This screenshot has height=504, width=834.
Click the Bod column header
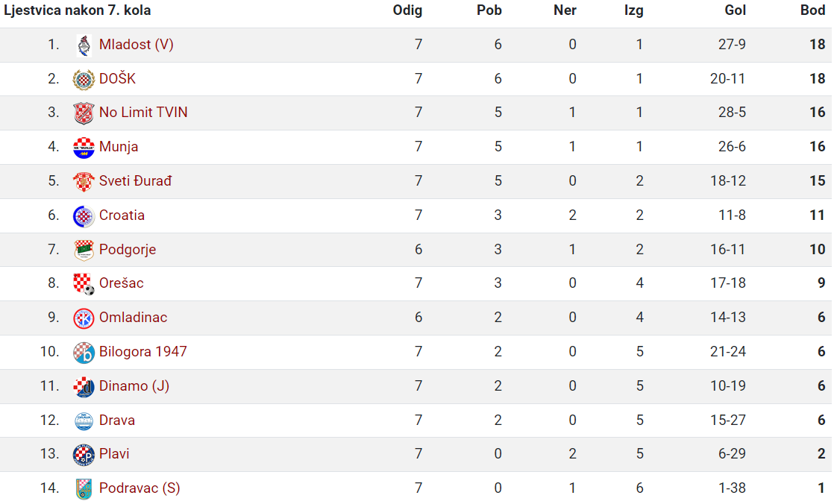click(x=812, y=10)
